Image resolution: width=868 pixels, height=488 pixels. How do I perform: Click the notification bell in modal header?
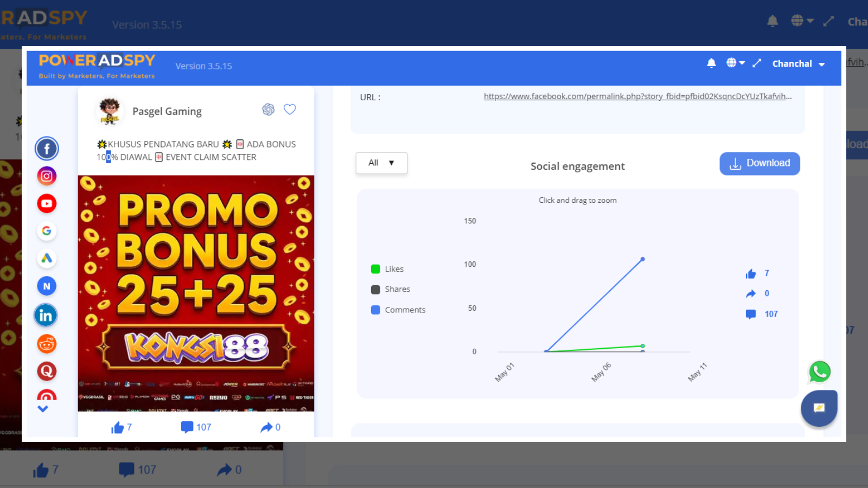(712, 63)
